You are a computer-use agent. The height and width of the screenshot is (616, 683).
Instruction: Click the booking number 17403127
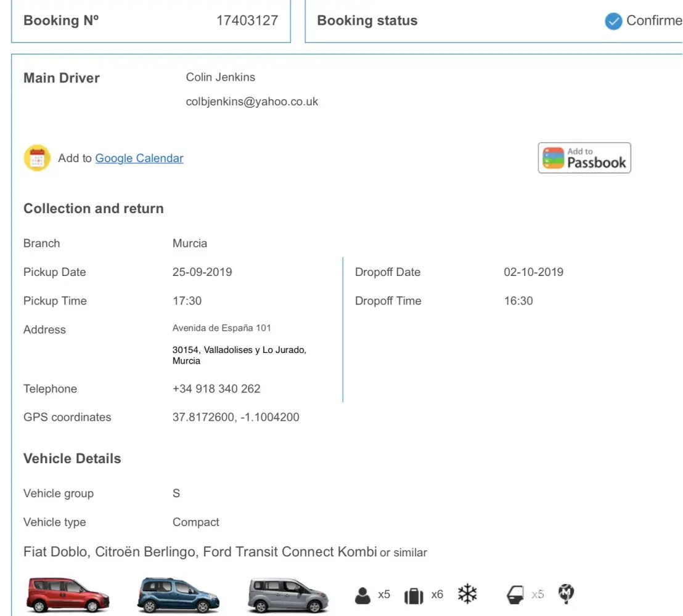(247, 20)
